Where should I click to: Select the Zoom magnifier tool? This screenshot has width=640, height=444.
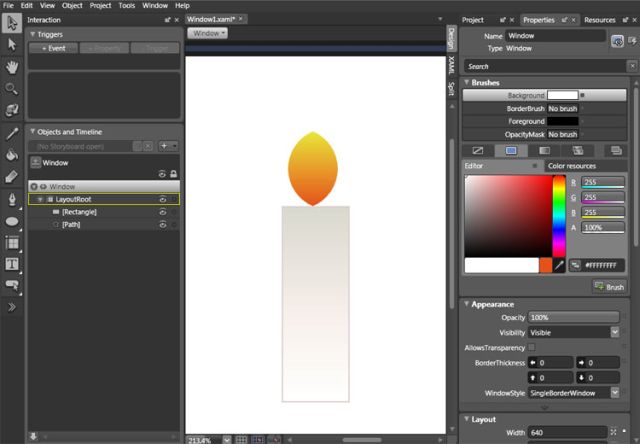click(12, 89)
